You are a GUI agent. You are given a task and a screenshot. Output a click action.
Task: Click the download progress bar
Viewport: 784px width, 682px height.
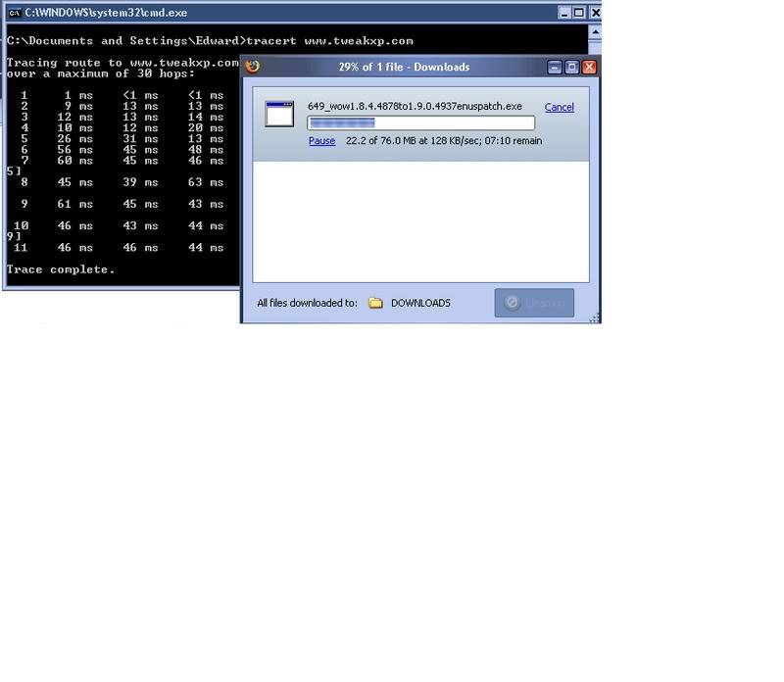coord(420,123)
